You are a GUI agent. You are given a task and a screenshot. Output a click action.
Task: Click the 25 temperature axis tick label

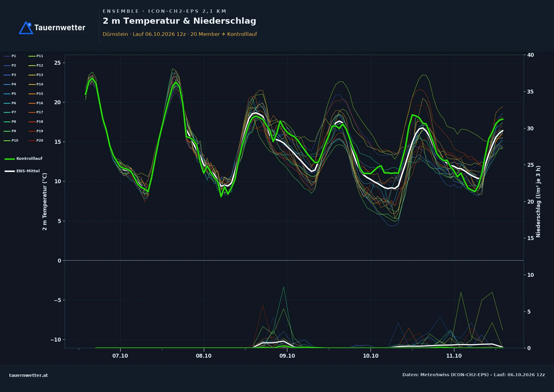coord(57,63)
